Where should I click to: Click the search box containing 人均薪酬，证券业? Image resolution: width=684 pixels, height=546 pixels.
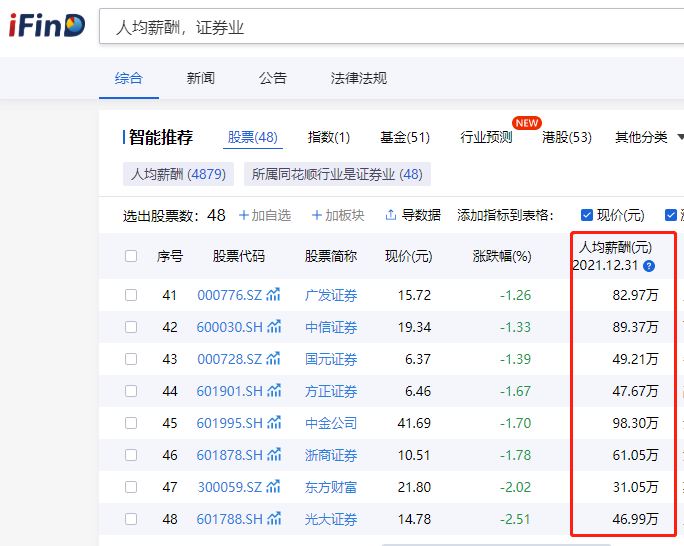[390, 27]
